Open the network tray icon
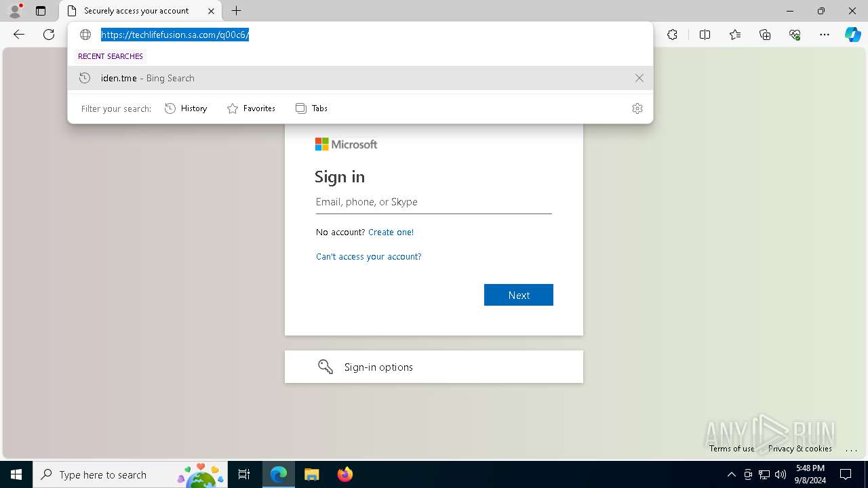Viewport: 868px width, 488px height. 764,474
